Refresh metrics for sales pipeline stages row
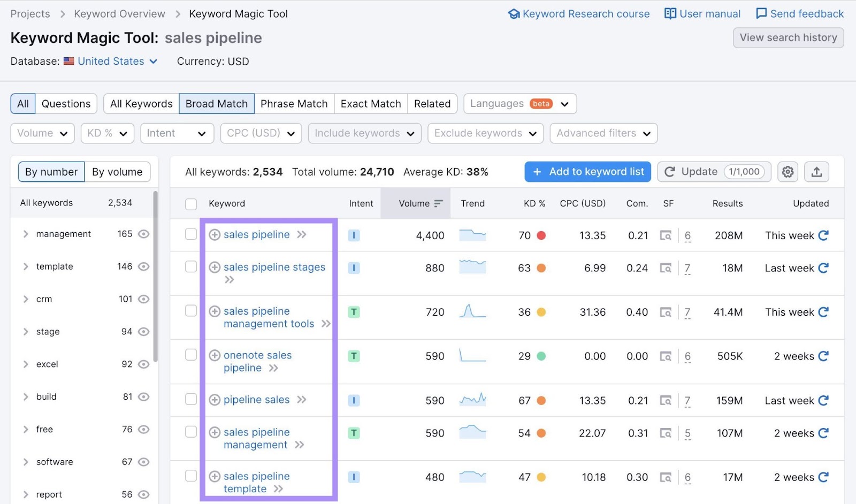 tap(823, 268)
